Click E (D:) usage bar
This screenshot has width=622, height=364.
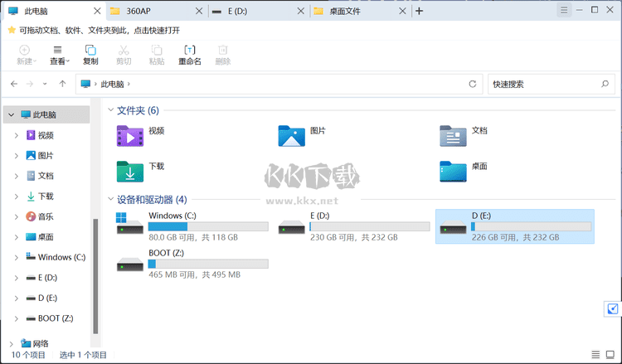pos(370,226)
